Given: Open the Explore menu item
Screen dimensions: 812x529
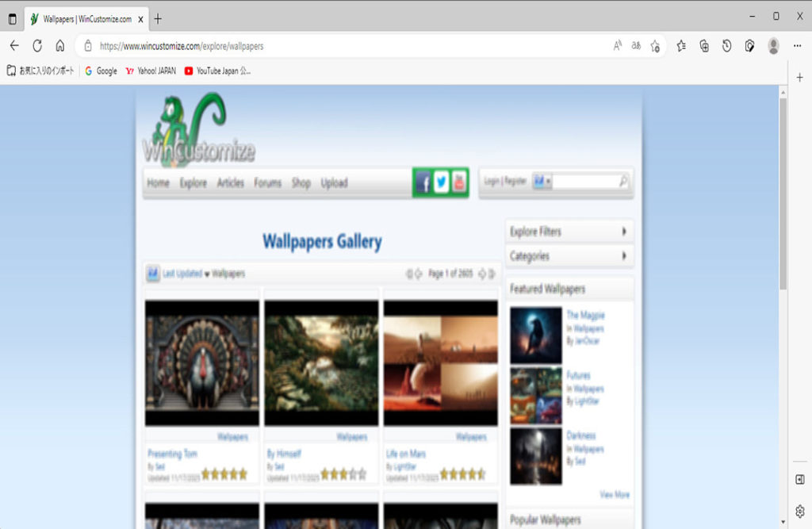Looking at the screenshot, I should 193,182.
